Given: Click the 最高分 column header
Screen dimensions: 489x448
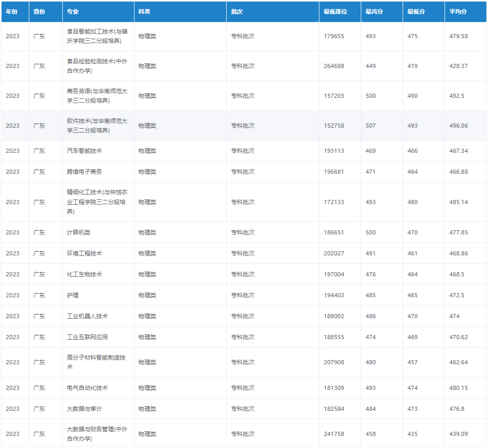Looking at the screenshot, I should click(x=382, y=12).
